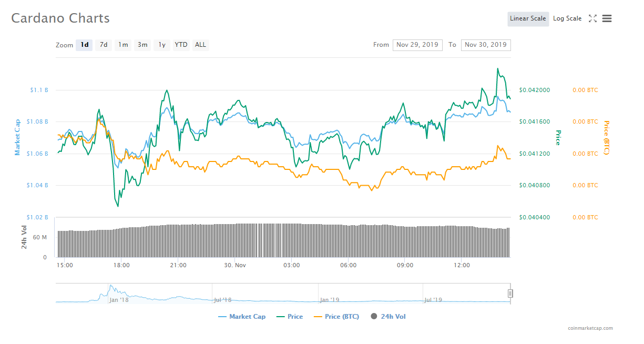Select the 1y zoom range

click(x=162, y=45)
